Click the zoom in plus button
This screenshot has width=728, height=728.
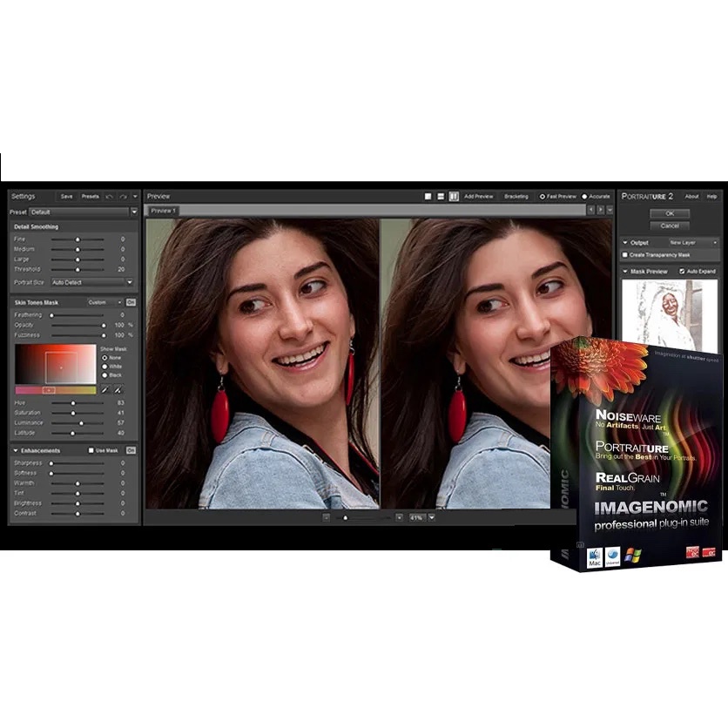point(399,517)
